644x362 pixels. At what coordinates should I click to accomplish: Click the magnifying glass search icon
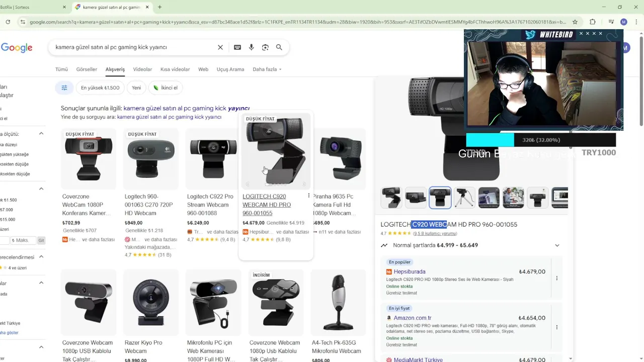tap(279, 47)
